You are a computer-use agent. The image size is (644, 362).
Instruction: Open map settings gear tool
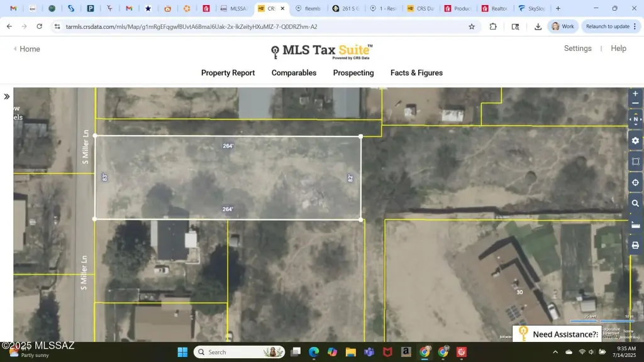click(635, 140)
